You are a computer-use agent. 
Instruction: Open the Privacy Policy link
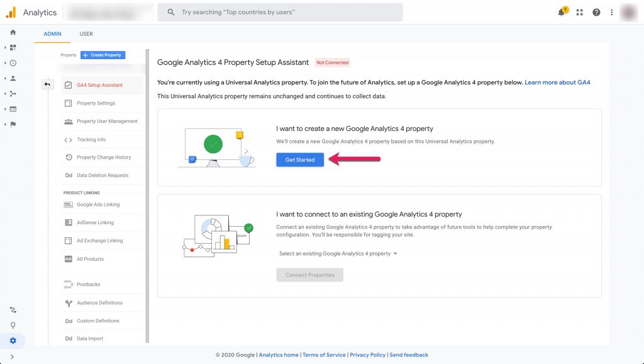367,355
